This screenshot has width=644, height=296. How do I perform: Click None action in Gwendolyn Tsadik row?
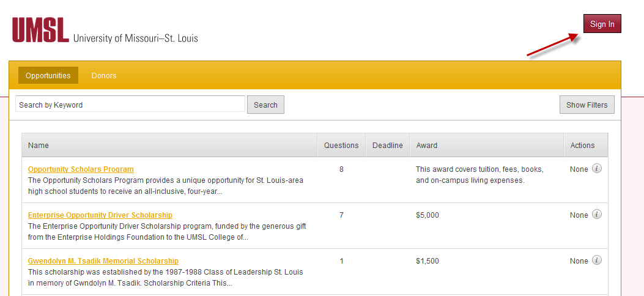(x=579, y=261)
